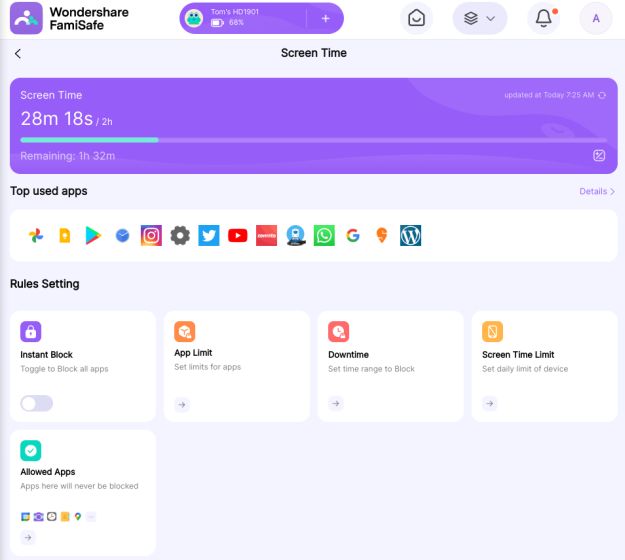Click 'Set daily limit of device' text
625x560 pixels.
[525, 369]
